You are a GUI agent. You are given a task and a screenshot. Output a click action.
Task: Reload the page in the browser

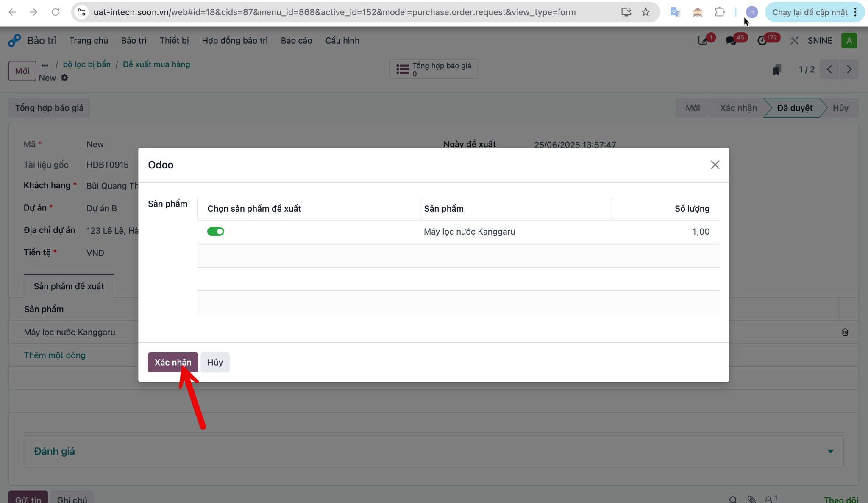coord(56,12)
